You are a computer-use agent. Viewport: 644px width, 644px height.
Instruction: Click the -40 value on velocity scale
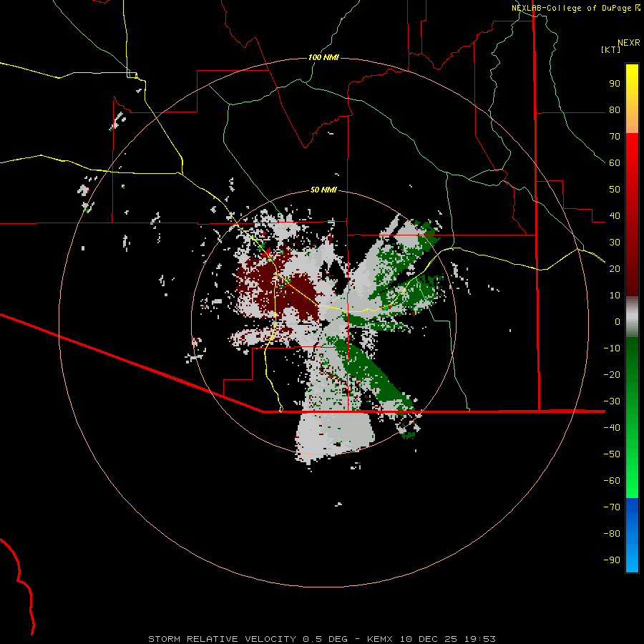[x=612, y=428]
